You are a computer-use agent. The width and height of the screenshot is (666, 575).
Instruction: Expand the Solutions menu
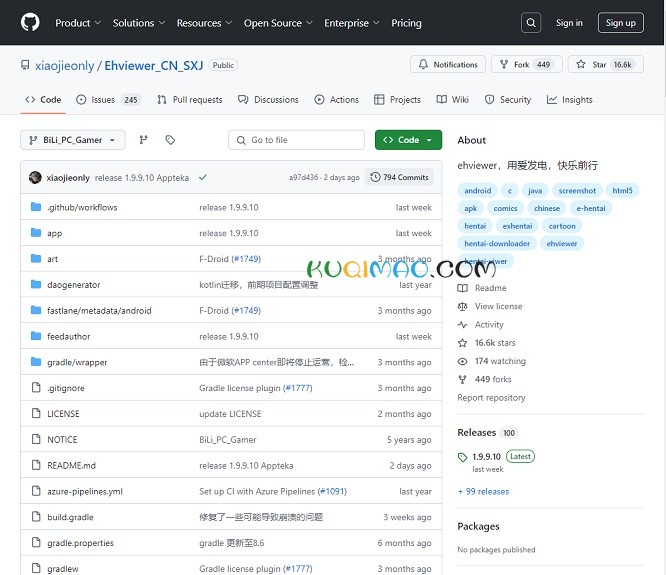[138, 23]
